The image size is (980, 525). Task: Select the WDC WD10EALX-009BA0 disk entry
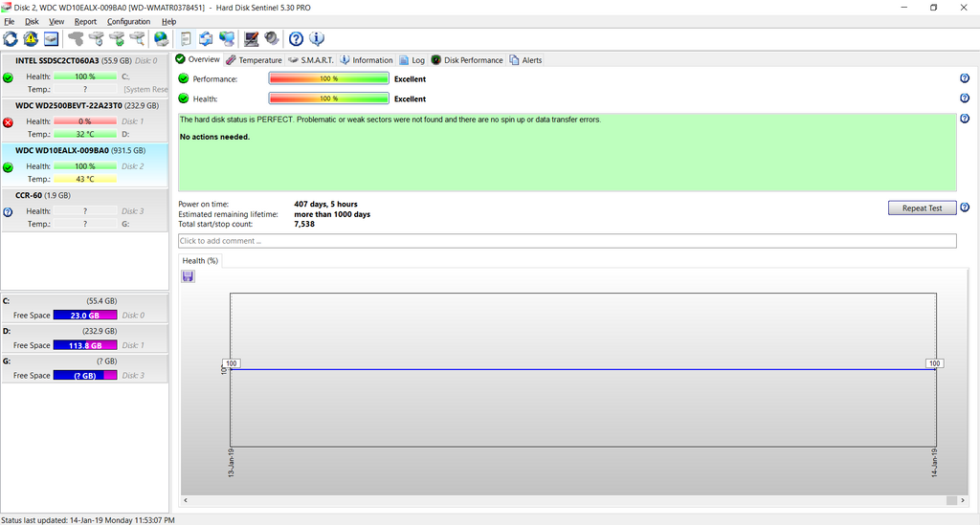84,164
